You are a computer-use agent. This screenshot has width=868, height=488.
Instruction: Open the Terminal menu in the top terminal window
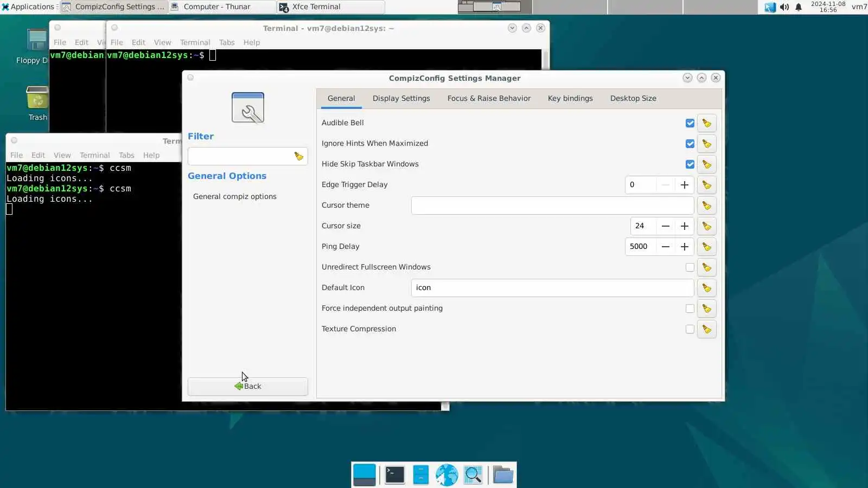point(195,42)
